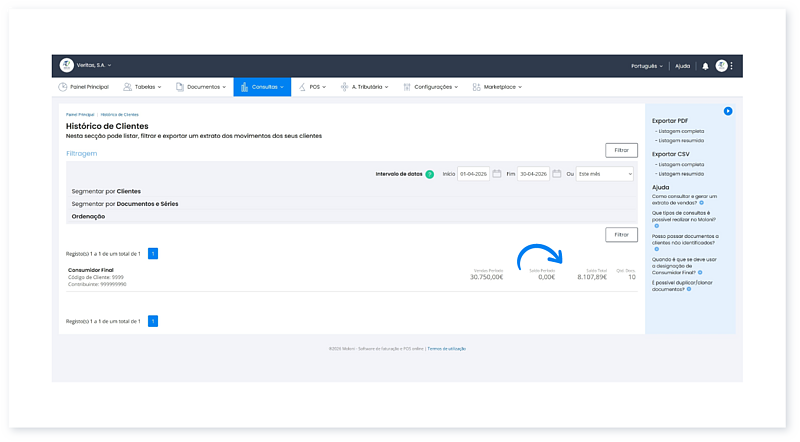Open the user avatar menu

[721, 66]
